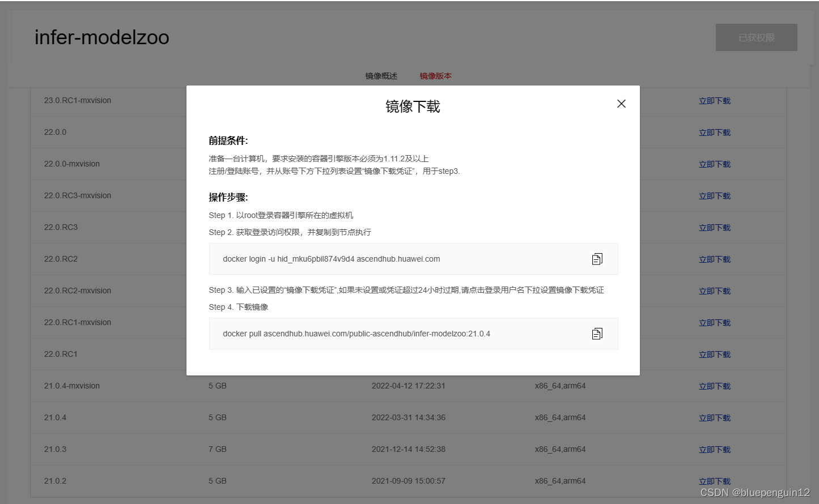The width and height of the screenshot is (819, 504).
Task: Download version 23.0.RC1-mxvision via 立即下载
Action: click(714, 101)
